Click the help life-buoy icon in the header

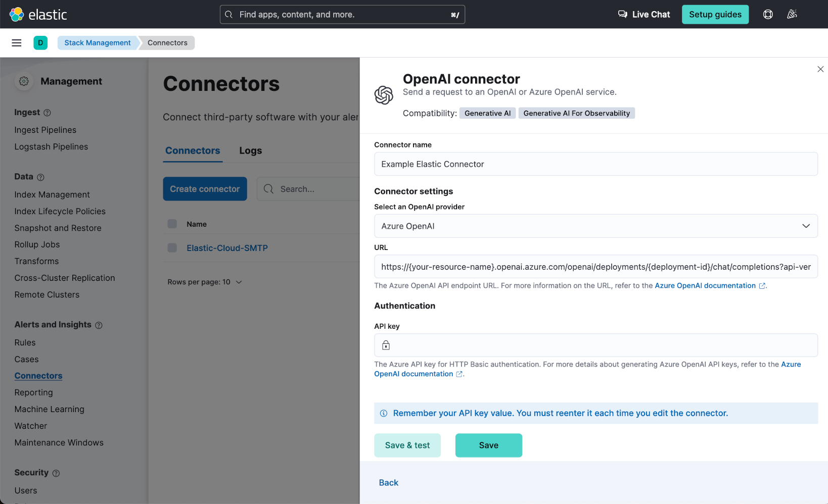(x=768, y=14)
